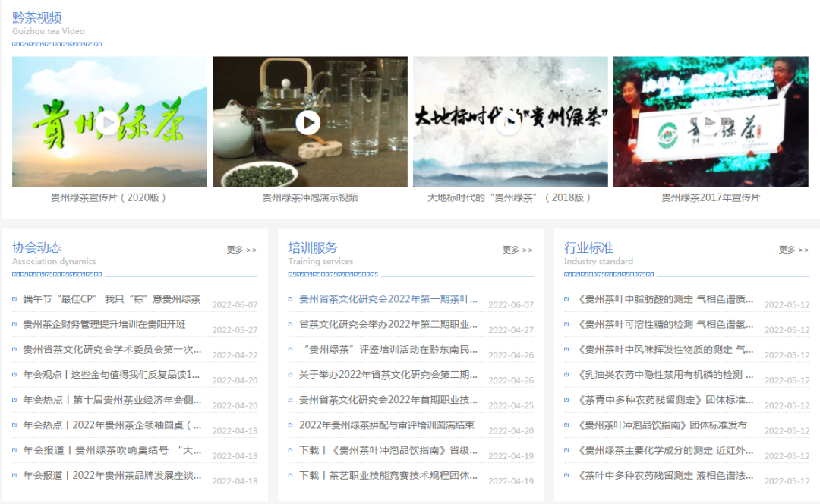Click bullet icon beside 乳油类农药中隐性禁用有机磷 standard
Screen dimensions: 820x504
pyautogui.click(x=566, y=374)
